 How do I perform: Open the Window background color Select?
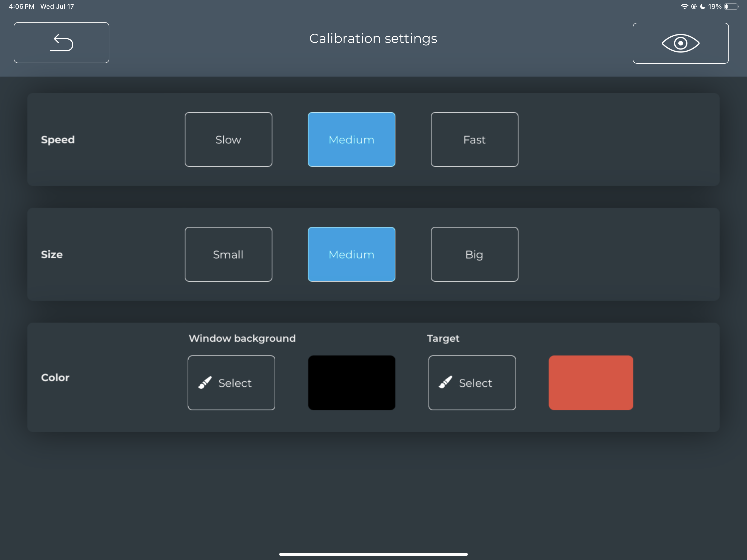coord(231,383)
